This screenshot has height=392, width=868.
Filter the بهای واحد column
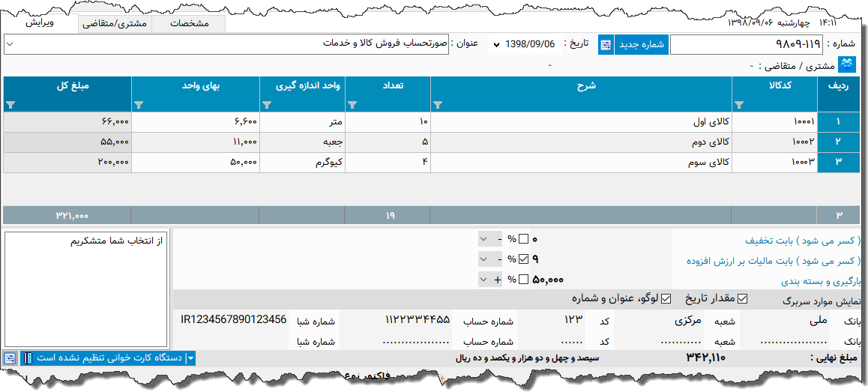(x=139, y=105)
